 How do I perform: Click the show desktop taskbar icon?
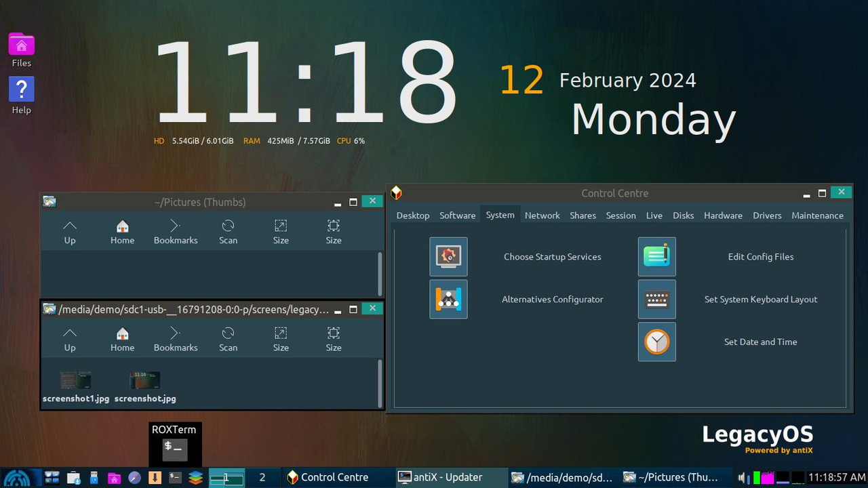(52, 478)
